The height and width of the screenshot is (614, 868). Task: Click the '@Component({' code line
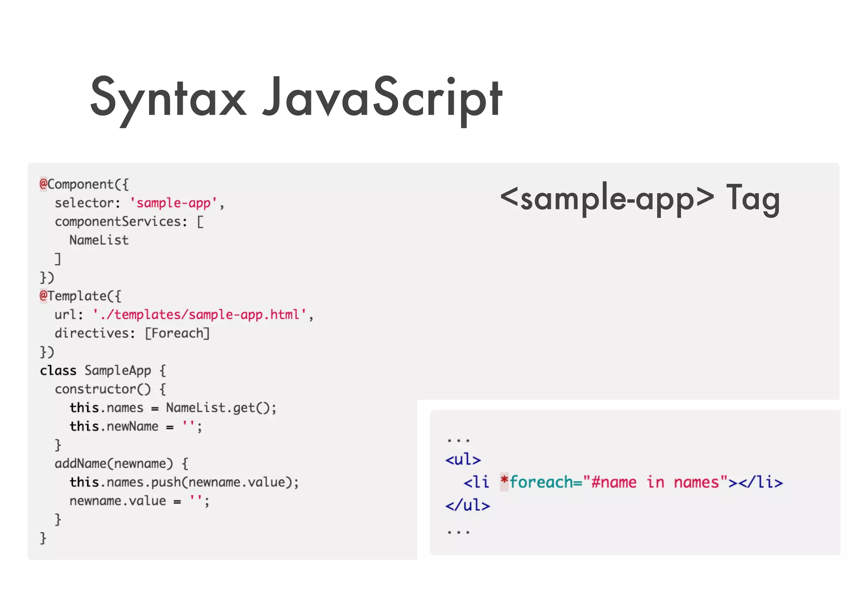84,184
